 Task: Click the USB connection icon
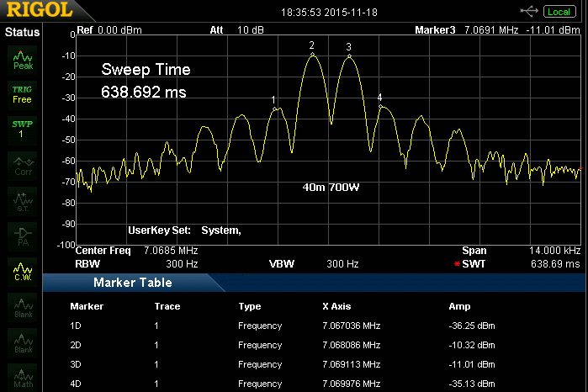pos(529,12)
